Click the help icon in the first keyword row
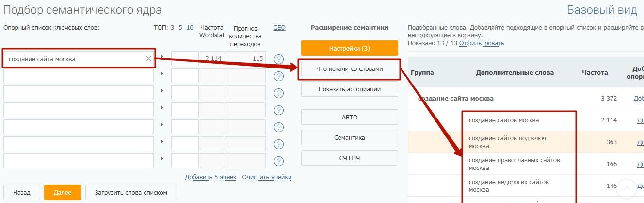The height and width of the screenshot is (203, 644). (x=278, y=59)
